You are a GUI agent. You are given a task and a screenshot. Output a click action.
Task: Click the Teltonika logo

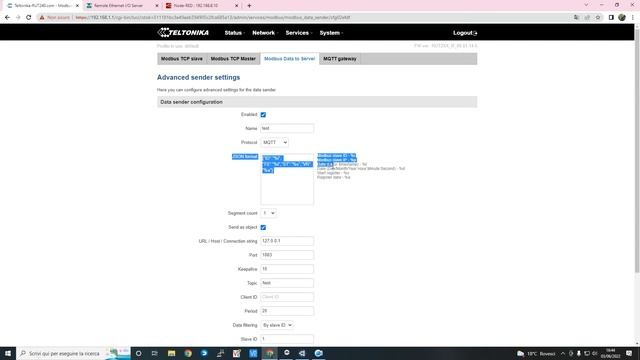(183, 33)
